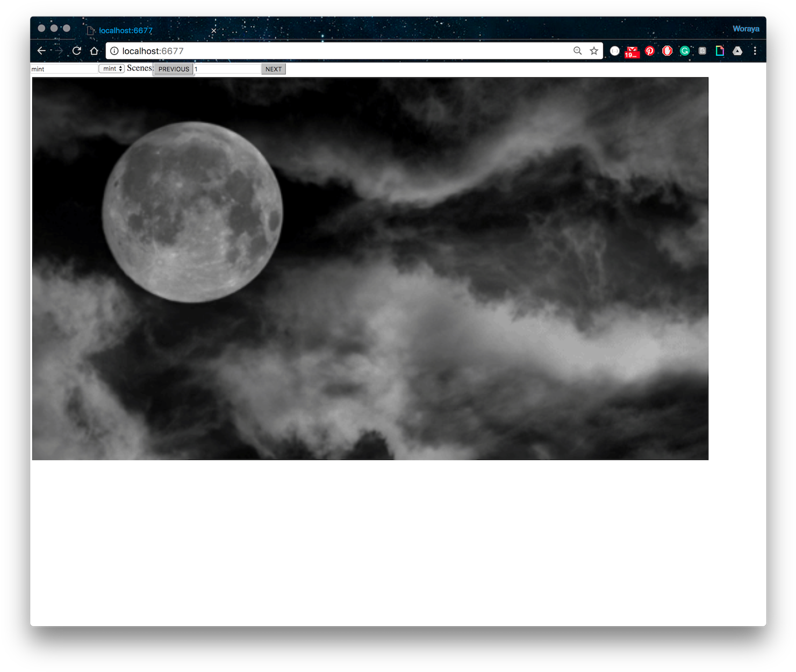Select the localhost:6677 tab
Viewport: 796px width, 672px height.
126,31
